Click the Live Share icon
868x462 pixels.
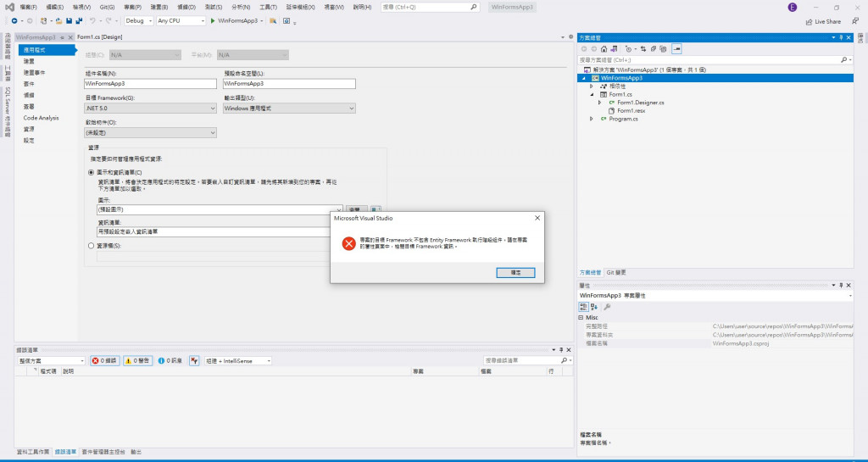pyautogui.click(x=810, y=21)
